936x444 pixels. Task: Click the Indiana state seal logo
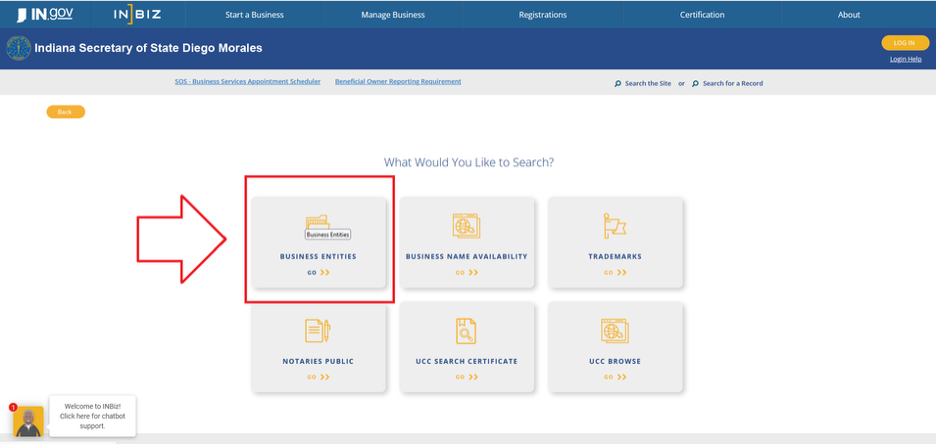click(18, 48)
